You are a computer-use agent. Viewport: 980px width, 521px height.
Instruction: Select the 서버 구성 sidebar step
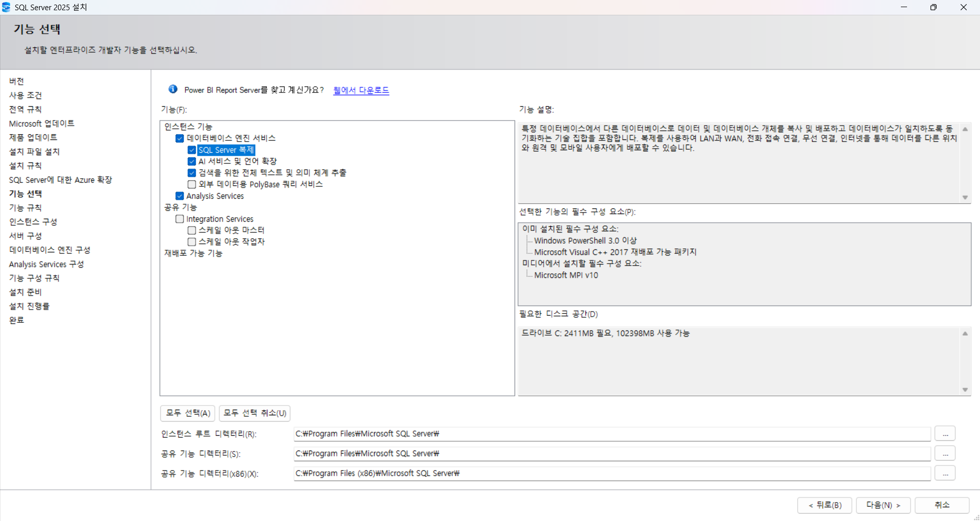coord(26,236)
